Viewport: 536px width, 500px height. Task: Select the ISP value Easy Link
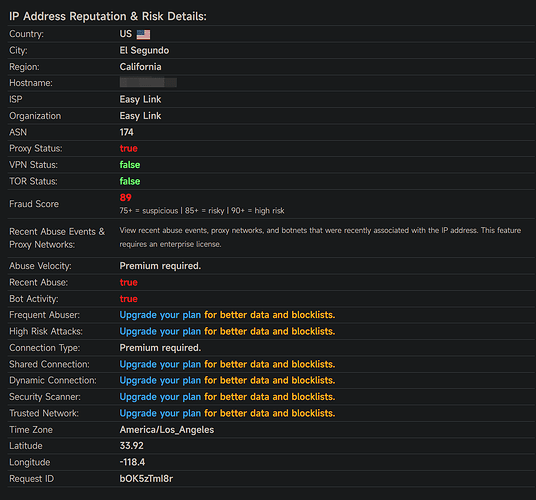point(140,99)
